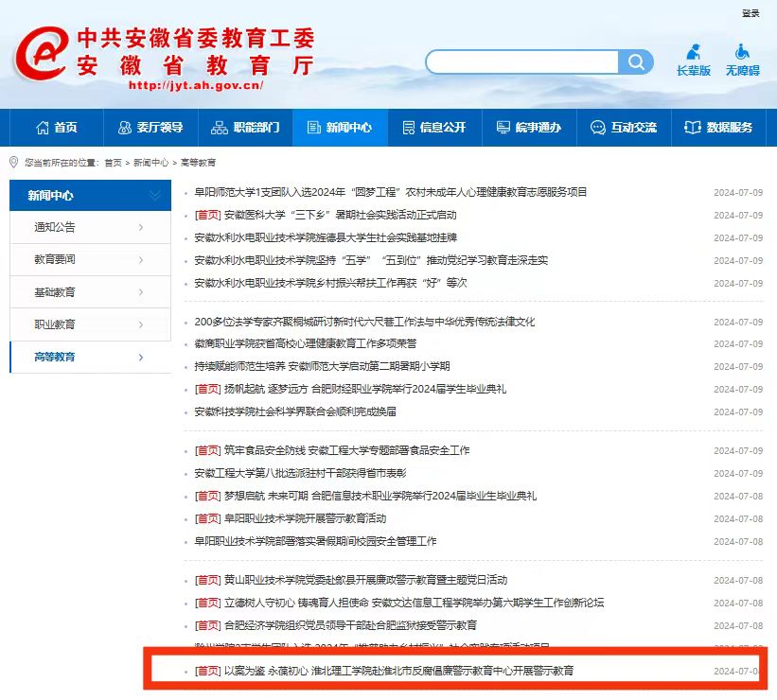777x700 pixels.
Task: Click the 数据服务 book icon
Action: tap(693, 128)
